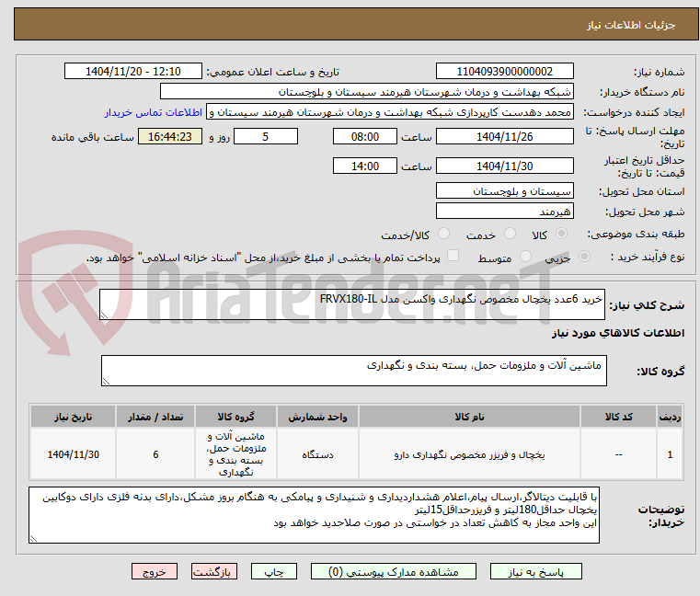Select the کالا/خدمت radio button
Image resolution: width=700 pixels, height=596 pixels.
[x=443, y=234]
